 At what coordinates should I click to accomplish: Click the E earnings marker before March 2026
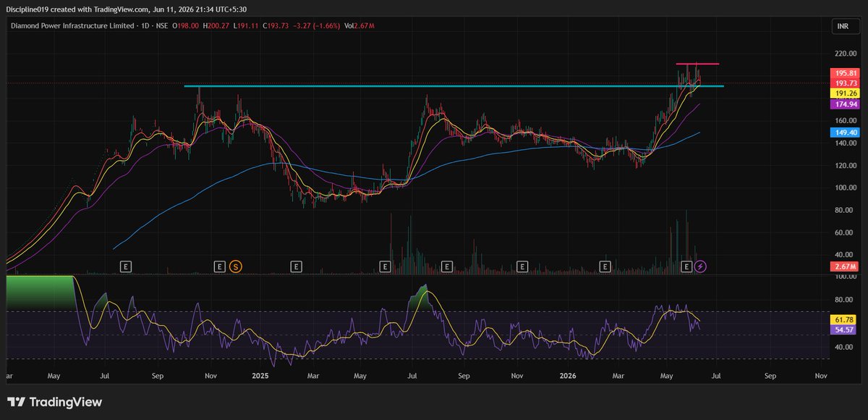(605, 267)
